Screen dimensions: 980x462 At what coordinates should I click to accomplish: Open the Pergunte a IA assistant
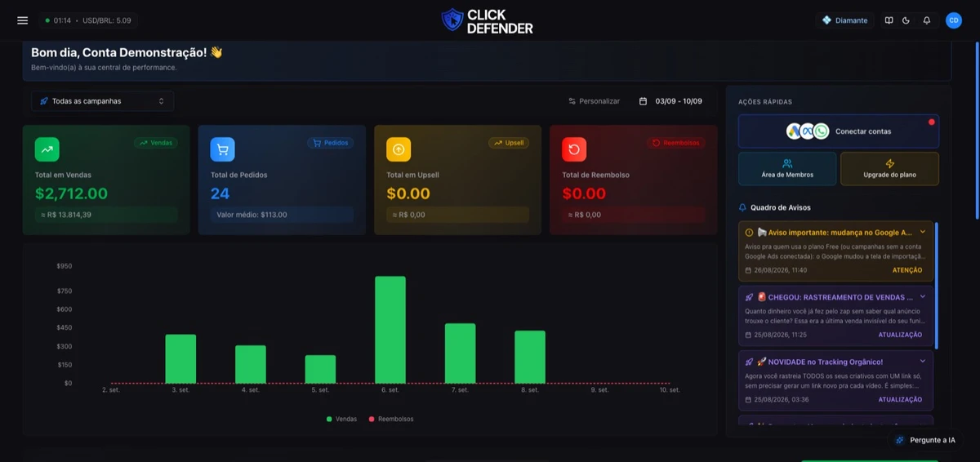(x=925, y=440)
